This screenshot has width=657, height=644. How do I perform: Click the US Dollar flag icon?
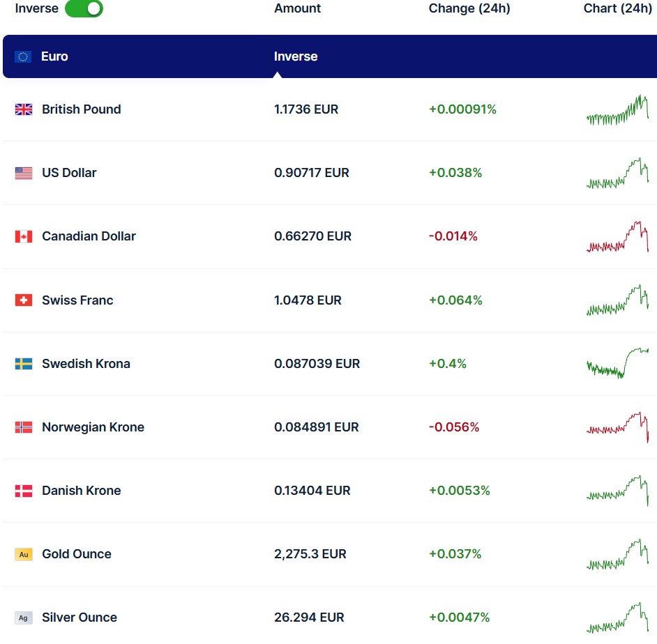(24, 173)
